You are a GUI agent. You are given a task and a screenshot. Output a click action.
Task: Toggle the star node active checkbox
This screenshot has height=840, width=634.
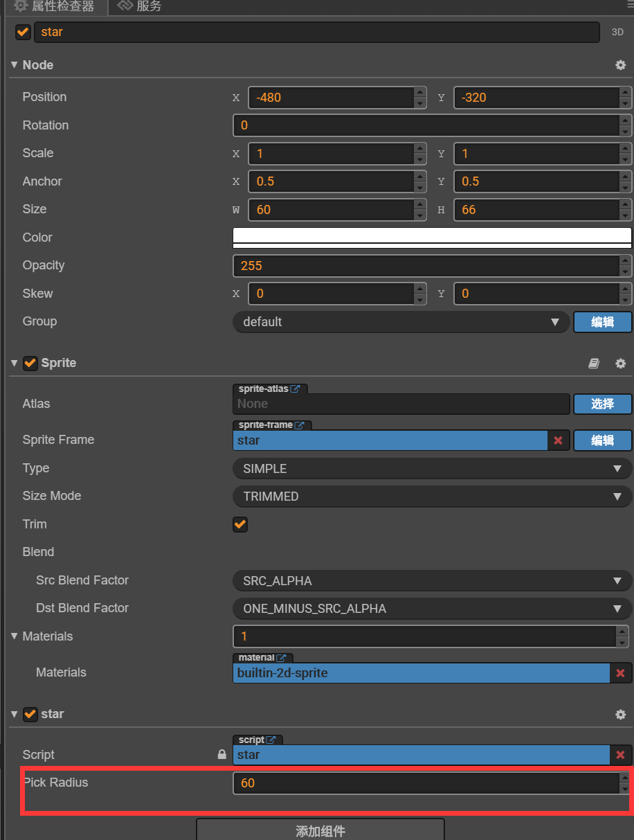[23, 32]
